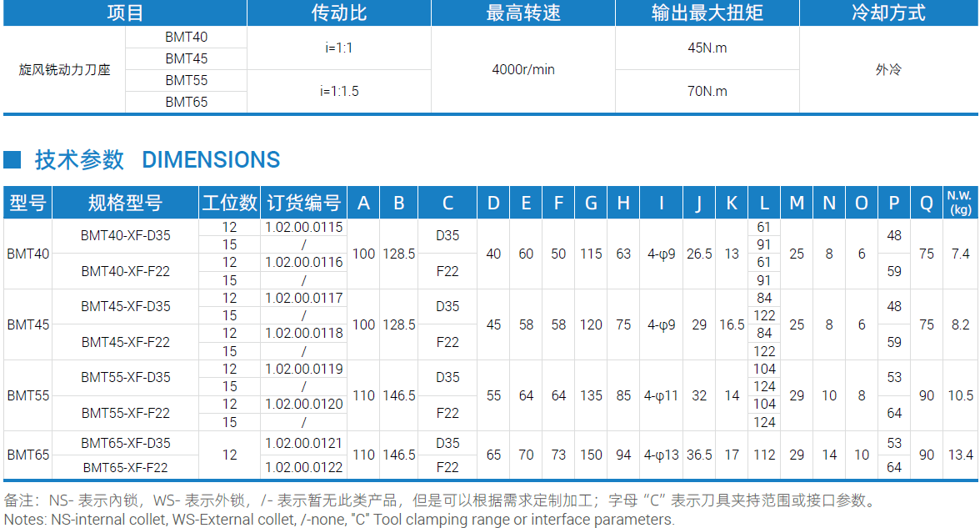Click order number 1.02.00.0121
Viewport: 980px width, 528px height.
pos(303,443)
